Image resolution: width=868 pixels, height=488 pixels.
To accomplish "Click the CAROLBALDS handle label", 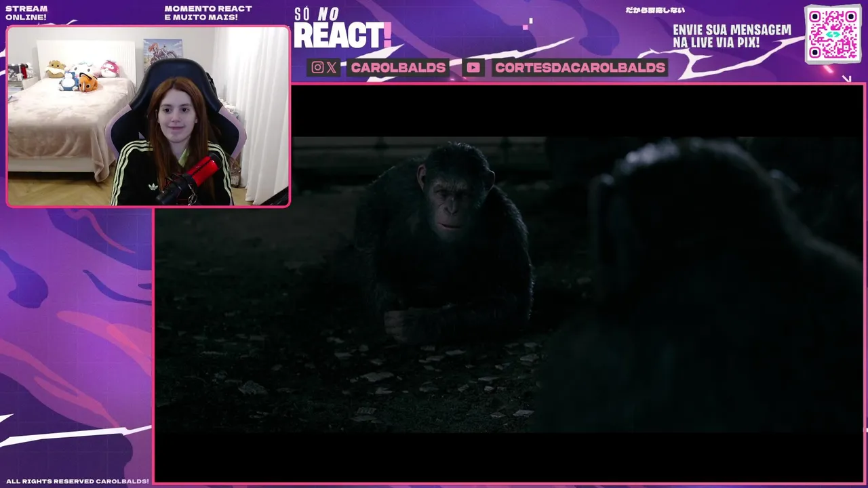I will (398, 67).
